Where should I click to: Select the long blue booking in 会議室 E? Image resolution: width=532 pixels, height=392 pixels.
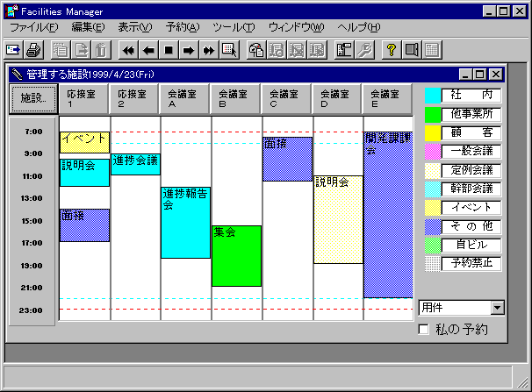click(x=388, y=215)
